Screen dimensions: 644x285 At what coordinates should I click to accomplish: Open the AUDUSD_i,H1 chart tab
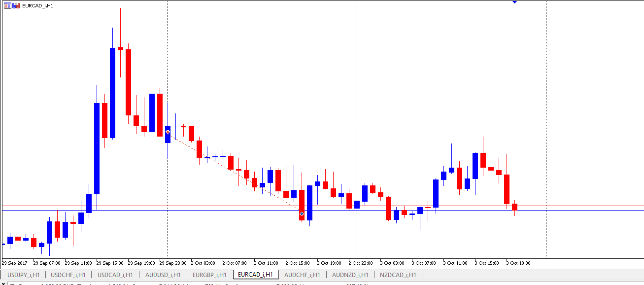coord(162,275)
